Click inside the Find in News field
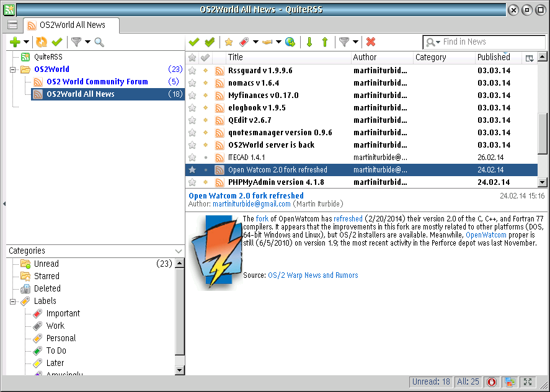 (490, 42)
